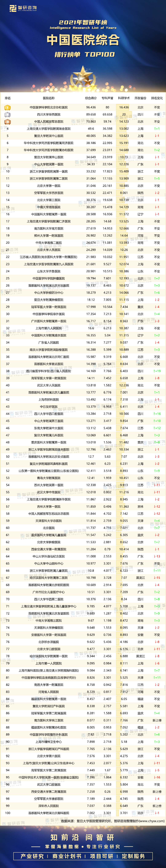
Task: Click overall score 7.002
Action: (91, 813)
